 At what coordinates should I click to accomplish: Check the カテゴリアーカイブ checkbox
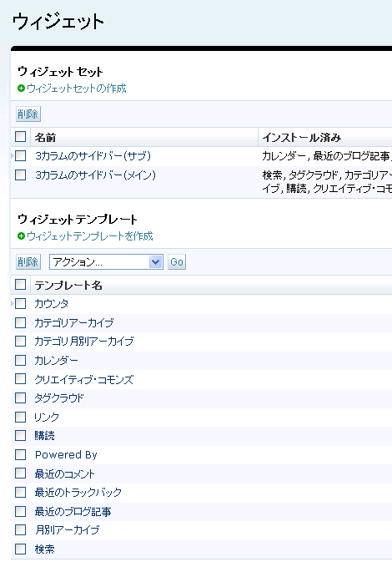pos(21,322)
